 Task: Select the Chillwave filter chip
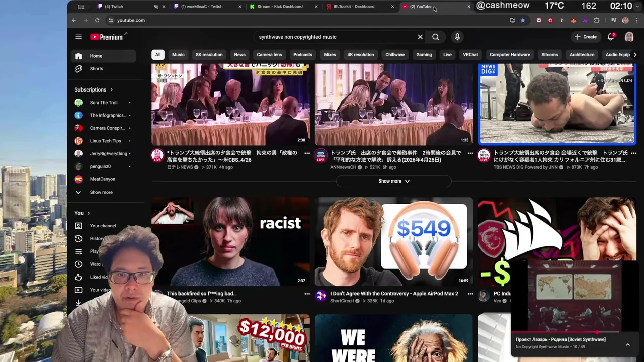pos(395,55)
